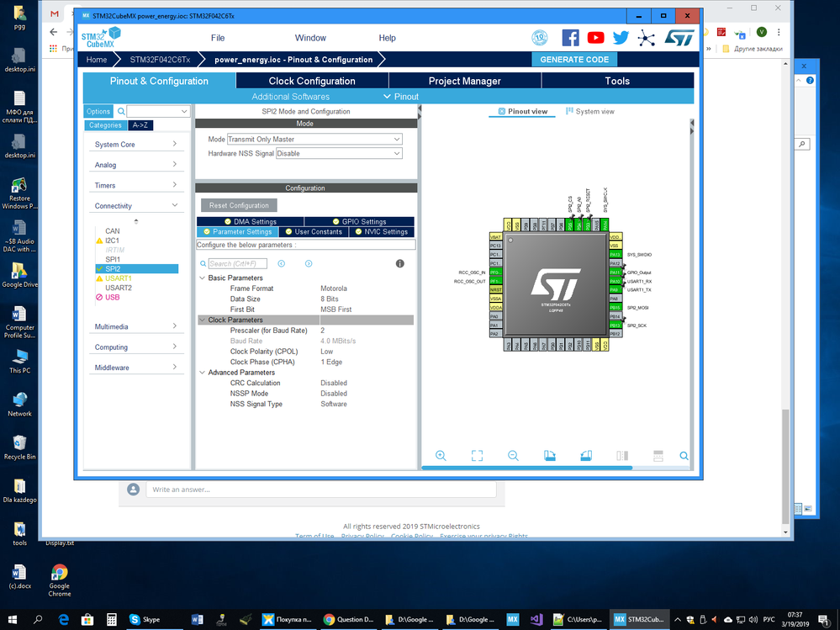
Task: Expand the System Core category
Action: coord(136,144)
